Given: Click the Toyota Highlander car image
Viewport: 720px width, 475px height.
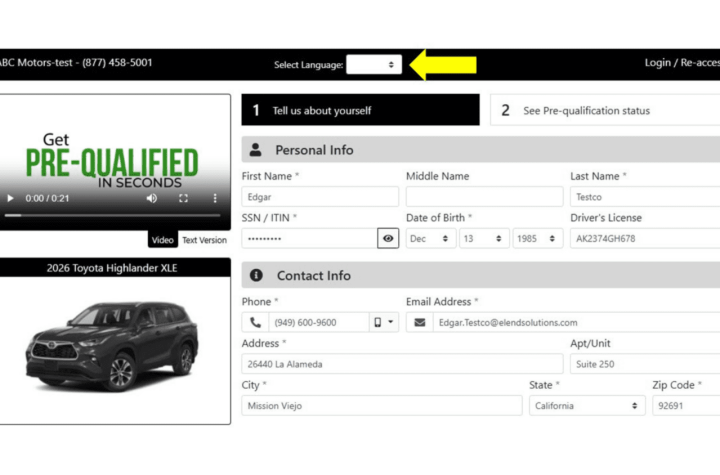Looking at the screenshot, I should tap(115, 345).
